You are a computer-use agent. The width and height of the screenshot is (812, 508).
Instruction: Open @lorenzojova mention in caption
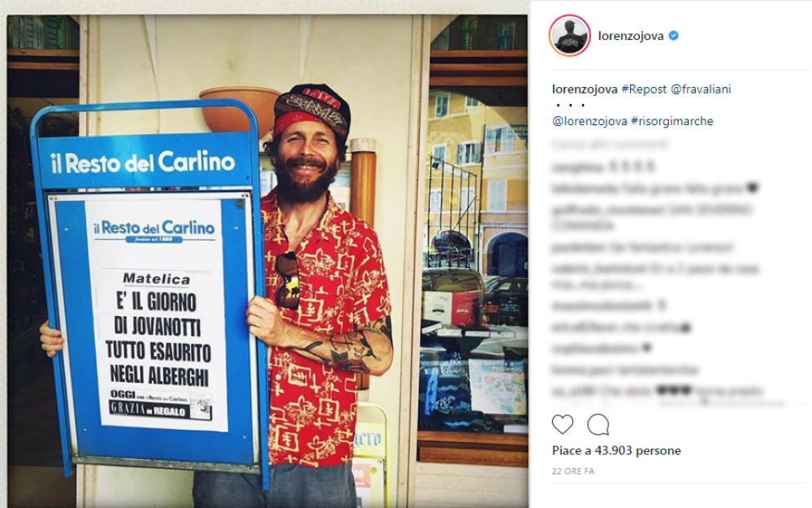(590, 121)
